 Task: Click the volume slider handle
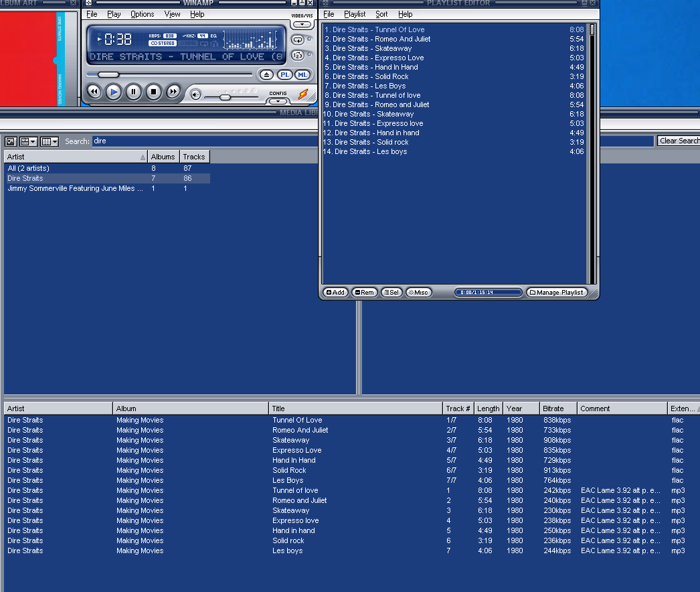coord(225,97)
